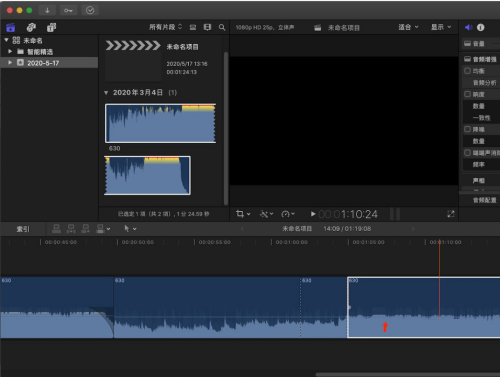Open the crop and transform dropdown
The image size is (500, 377).
pos(243,214)
